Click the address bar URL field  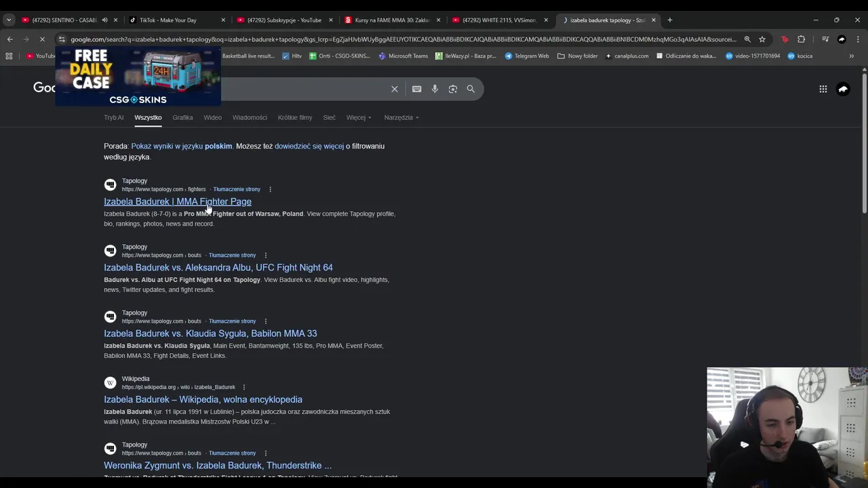point(403,39)
